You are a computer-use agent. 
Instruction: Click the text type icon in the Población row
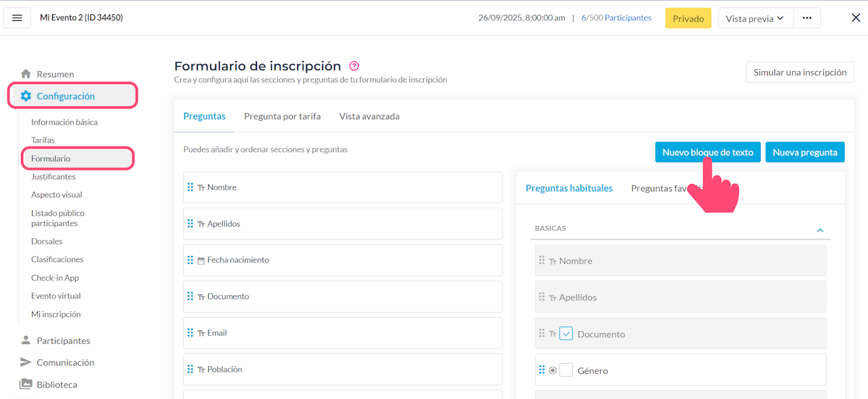pos(201,370)
